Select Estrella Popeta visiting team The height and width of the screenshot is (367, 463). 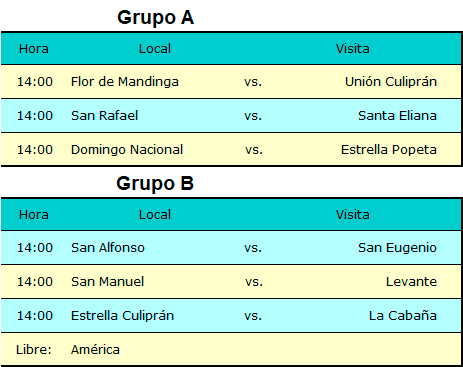(389, 150)
